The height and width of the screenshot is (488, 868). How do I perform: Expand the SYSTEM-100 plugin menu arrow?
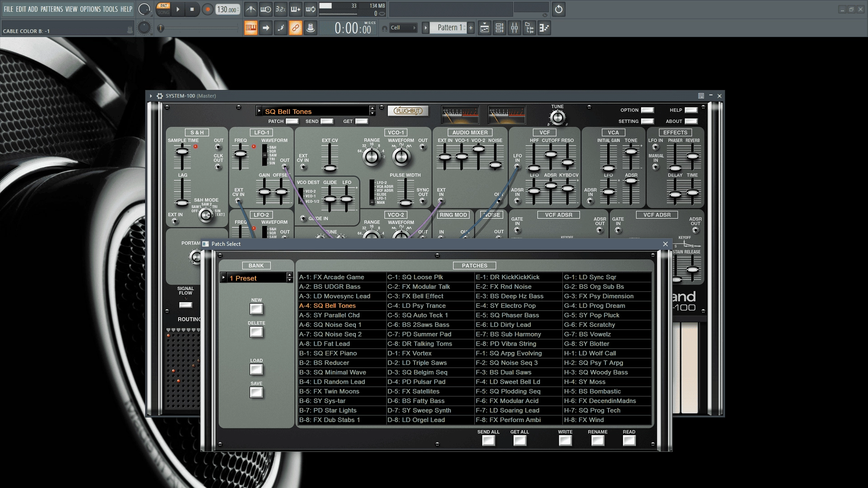coord(151,96)
